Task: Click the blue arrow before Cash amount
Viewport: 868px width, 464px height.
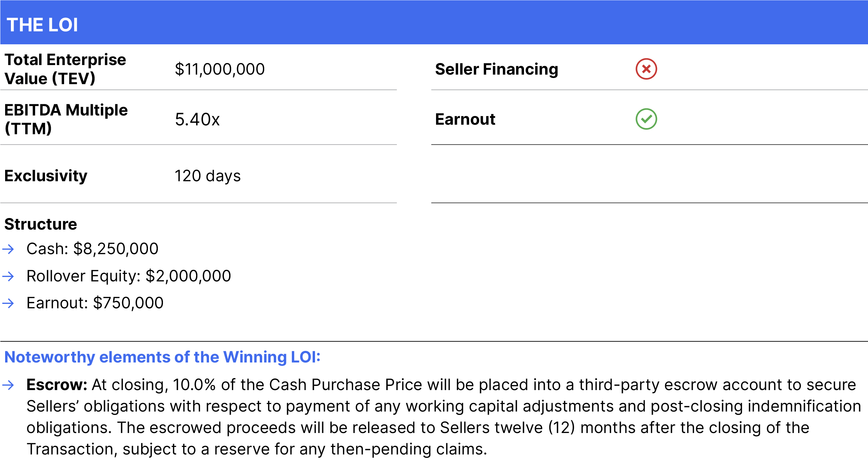Action: (8, 249)
